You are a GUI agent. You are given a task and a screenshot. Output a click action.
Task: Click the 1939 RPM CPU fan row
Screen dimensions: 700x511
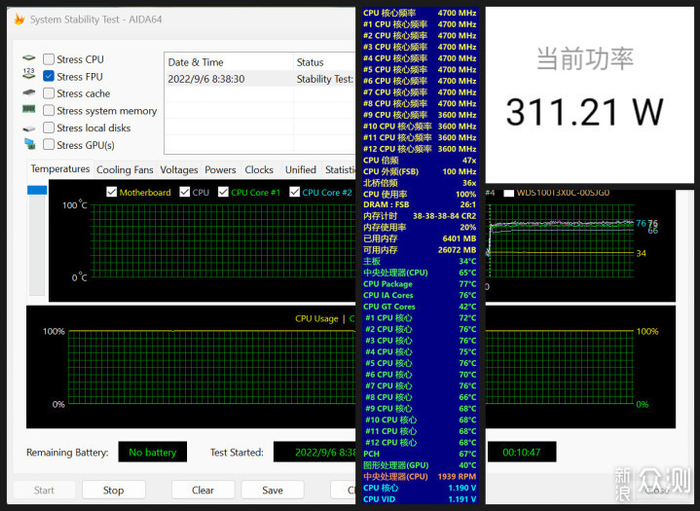(419, 477)
